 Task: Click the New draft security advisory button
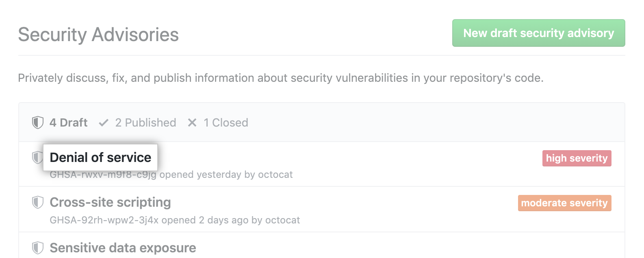[x=538, y=33]
